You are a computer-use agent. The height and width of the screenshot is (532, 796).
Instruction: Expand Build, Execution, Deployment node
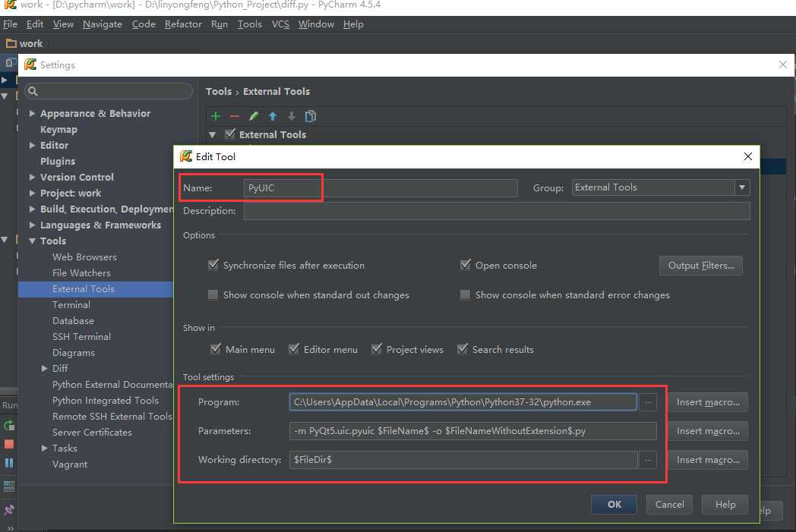[x=32, y=209]
